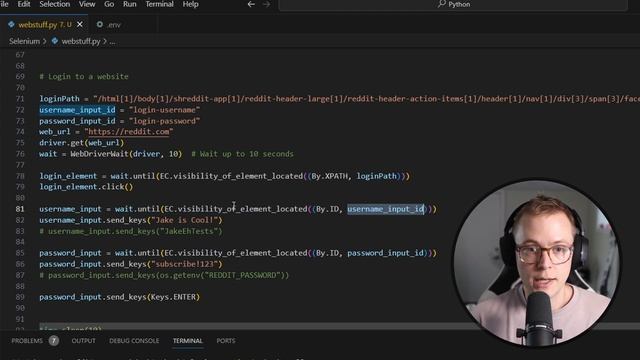
Task: Open the Edit menu
Action: 24,4
